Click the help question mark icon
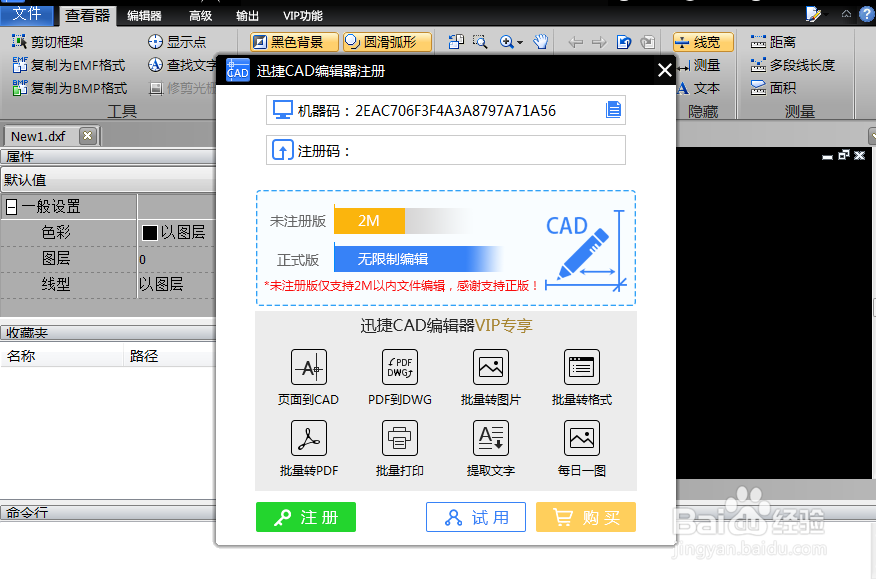This screenshot has width=876, height=579. click(867, 14)
